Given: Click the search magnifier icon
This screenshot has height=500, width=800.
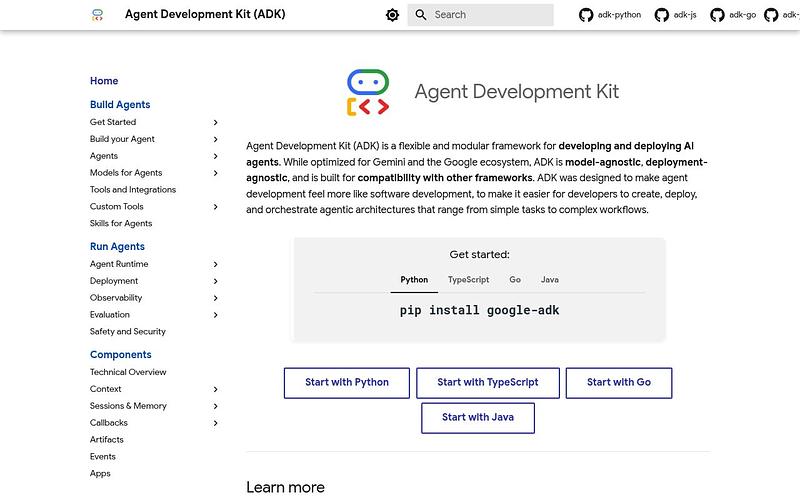Looking at the screenshot, I should (x=421, y=15).
